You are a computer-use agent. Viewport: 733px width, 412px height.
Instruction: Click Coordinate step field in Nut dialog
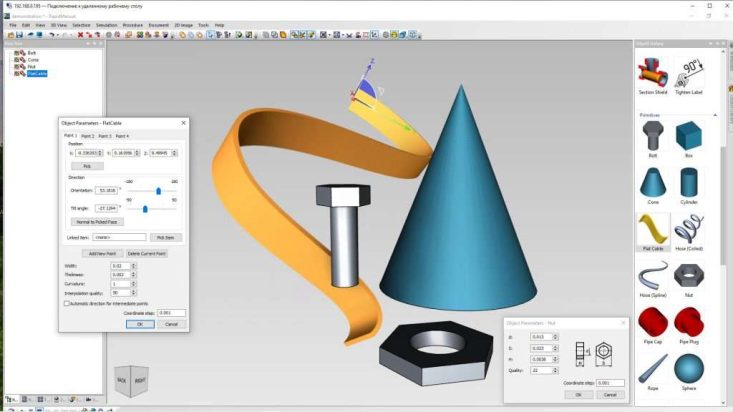click(610, 383)
